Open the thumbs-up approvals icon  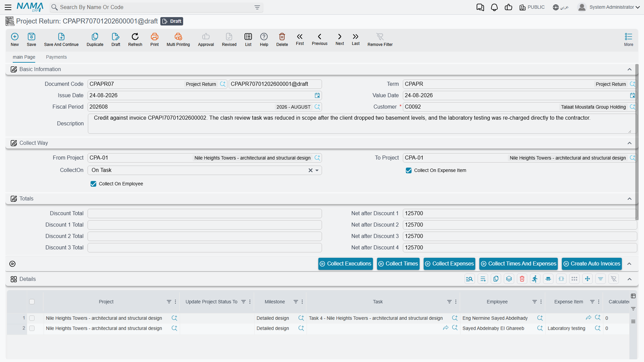click(508, 7)
